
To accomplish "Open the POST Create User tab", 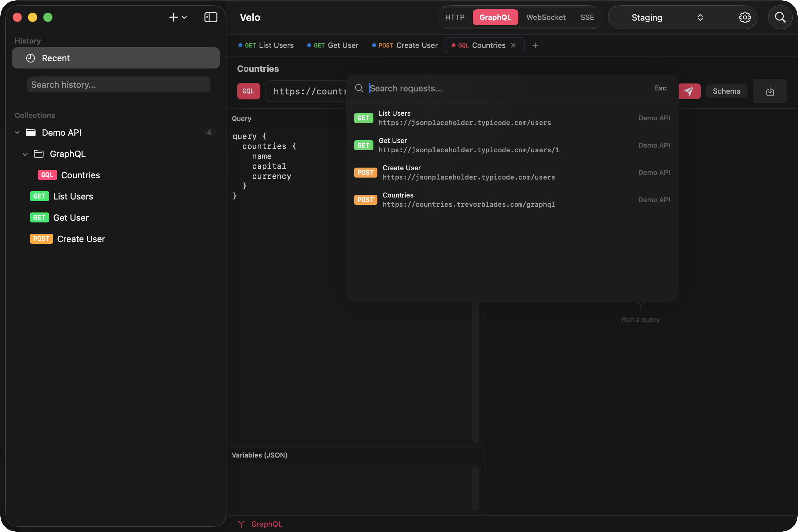I will pyautogui.click(x=405, y=46).
